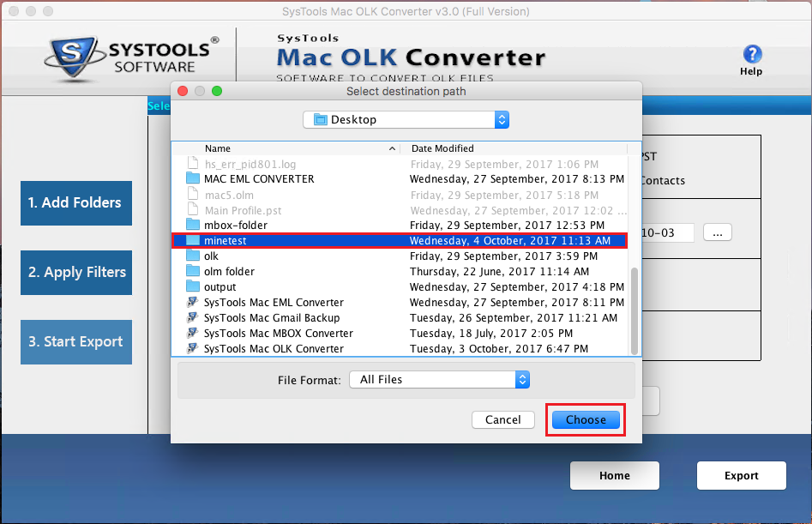Screen dimensions: 812x524
Task: Select 'SysTools Mac EML Converter' name
Action: 274,303
